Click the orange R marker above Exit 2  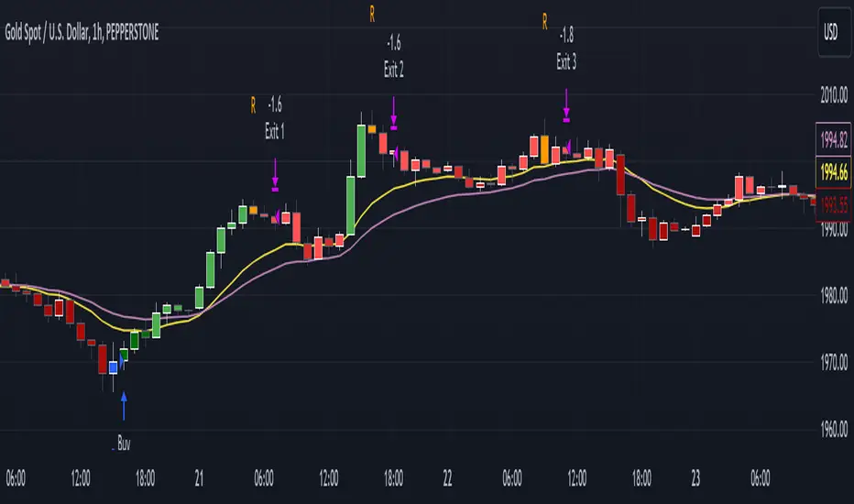click(372, 14)
